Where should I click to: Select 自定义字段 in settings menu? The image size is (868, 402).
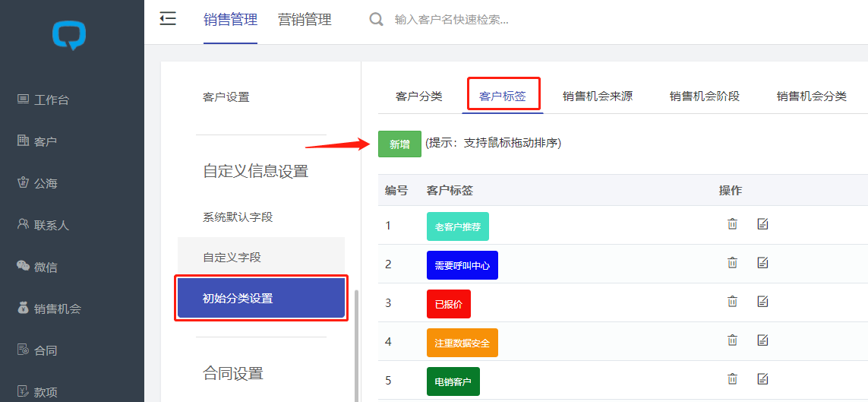pos(261,257)
